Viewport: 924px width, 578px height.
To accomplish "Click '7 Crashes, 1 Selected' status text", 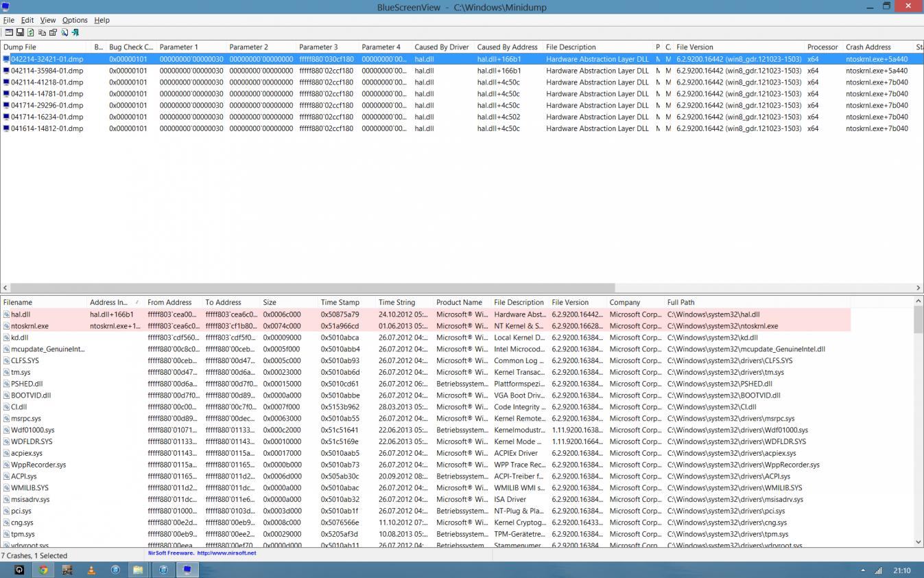I will [34, 555].
